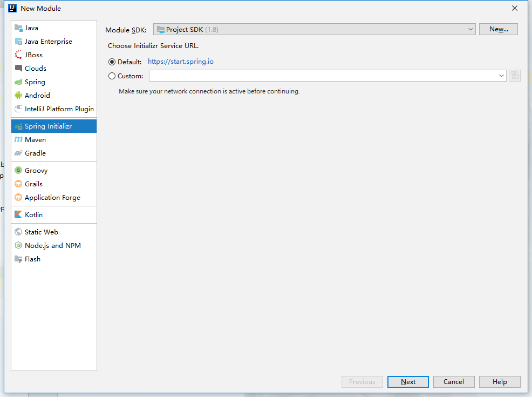Screen dimensions: 532x397
Task: Select the Custom service URL radio button
Action: tap(112, 76)
